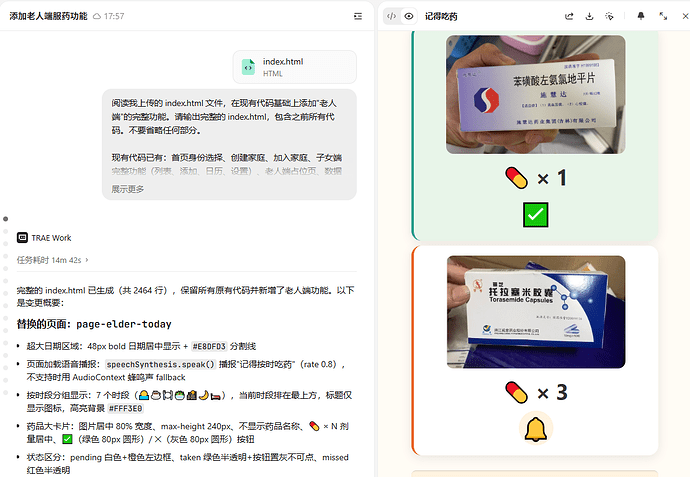Click the share icon in preview header

pyautogui.click(x=569, y=16)
